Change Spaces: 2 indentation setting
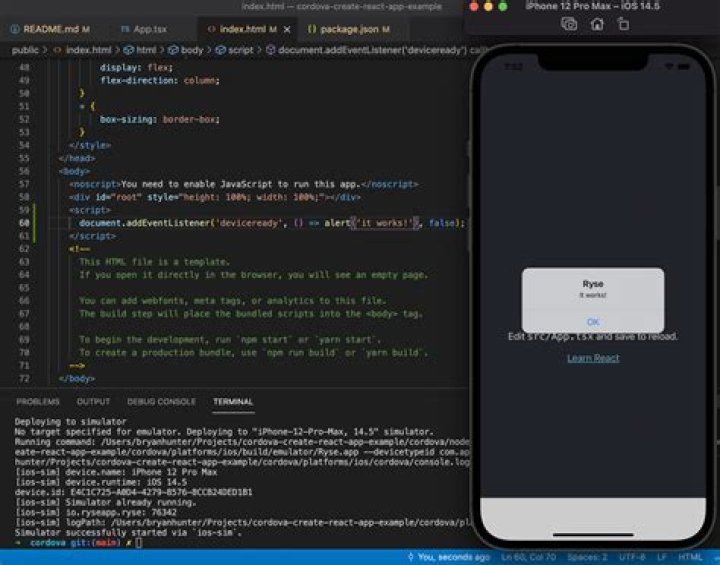This screenshot has width=720, height=565. coord(587,557)
